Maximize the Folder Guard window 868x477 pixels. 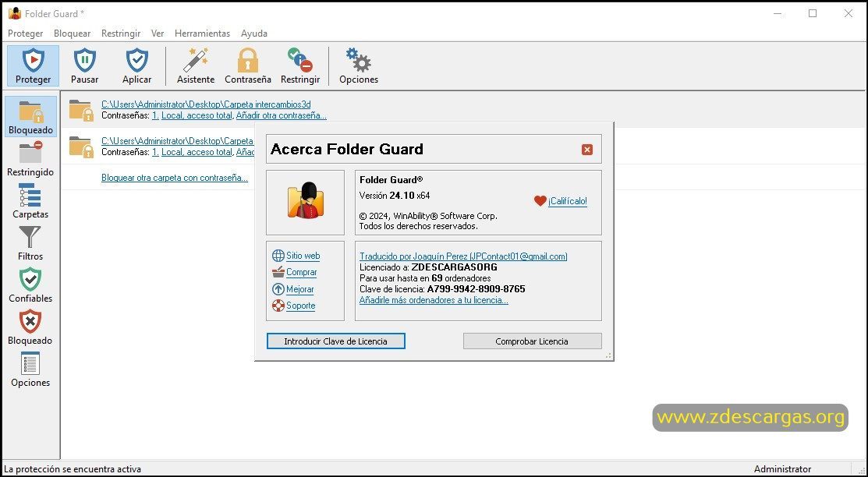pyautogui.click(x=813, y=13)
